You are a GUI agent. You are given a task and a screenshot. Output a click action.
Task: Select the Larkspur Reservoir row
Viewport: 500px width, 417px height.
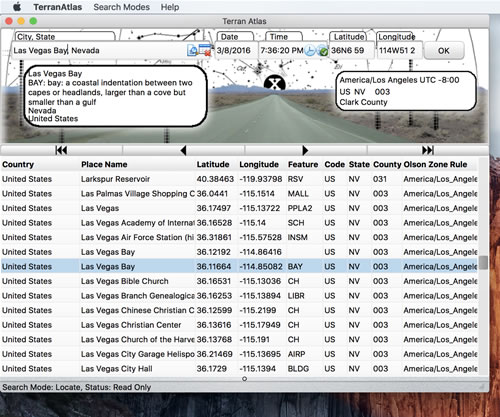coord(239,179)
